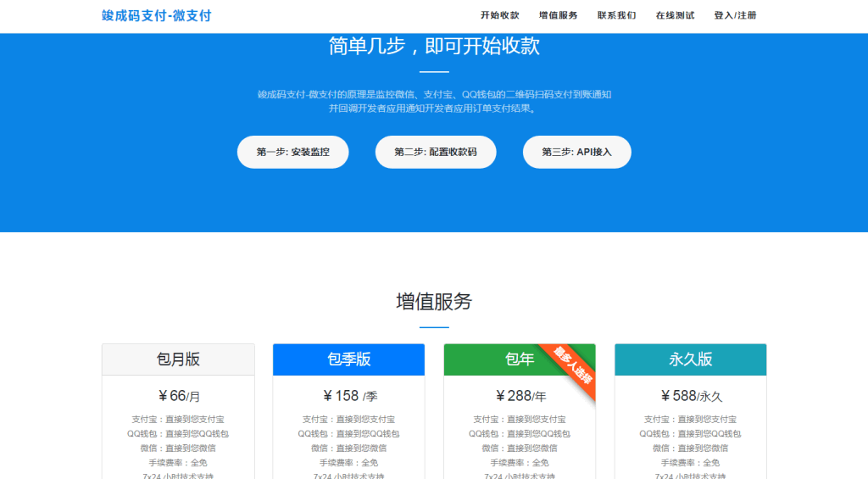Click the ¥588/永久 price
The image size is (868, 479).
[x=691, y=396]
